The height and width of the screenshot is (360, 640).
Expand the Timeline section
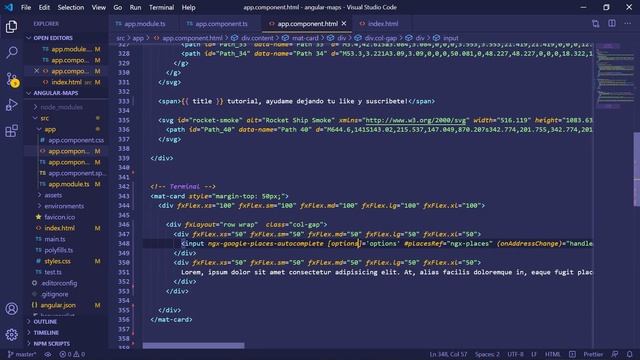coord(46,333)
